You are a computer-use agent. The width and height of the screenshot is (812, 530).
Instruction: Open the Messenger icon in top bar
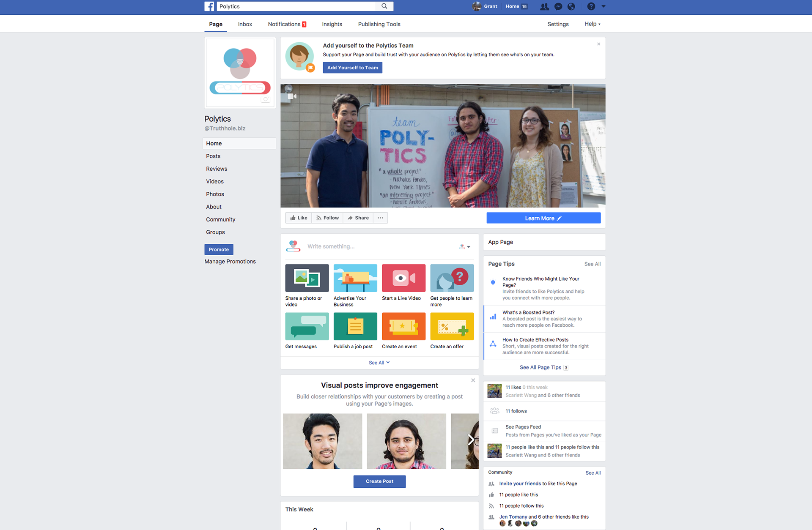[558, 6]
